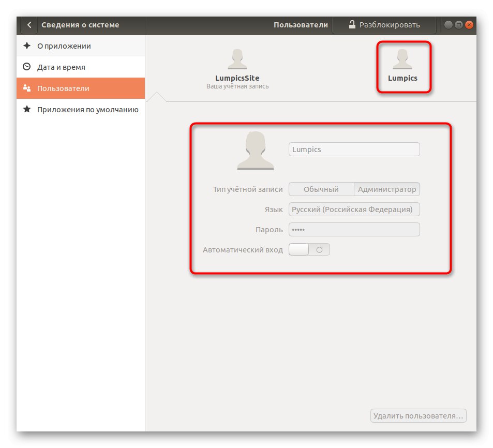Click the star icon for default applications
Viewport: 493px width, 448px height.
coord(27,109)
